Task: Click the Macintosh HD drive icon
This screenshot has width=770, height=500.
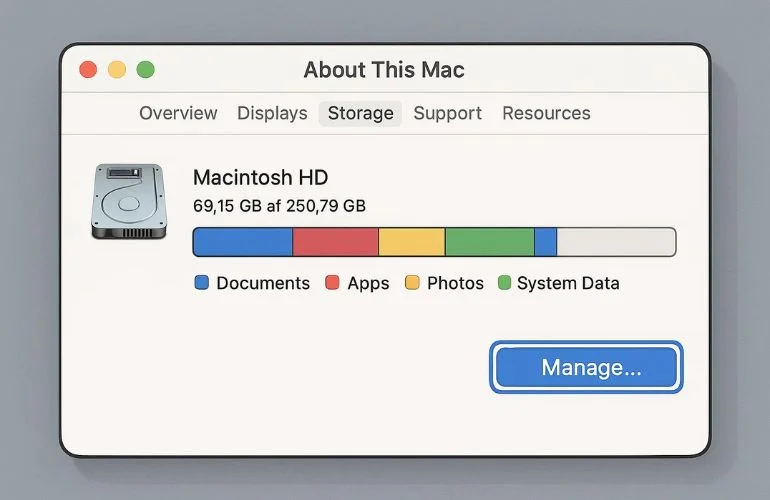Action: [x=129, y=201]
